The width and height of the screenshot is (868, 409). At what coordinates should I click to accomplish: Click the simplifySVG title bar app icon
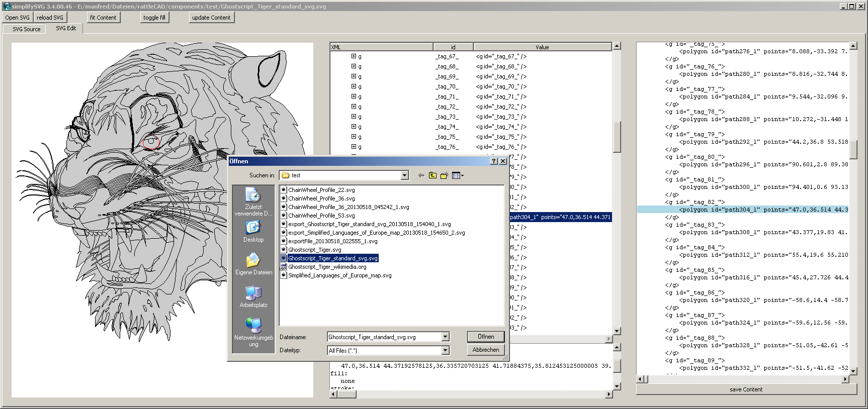[x=7, y=6]
